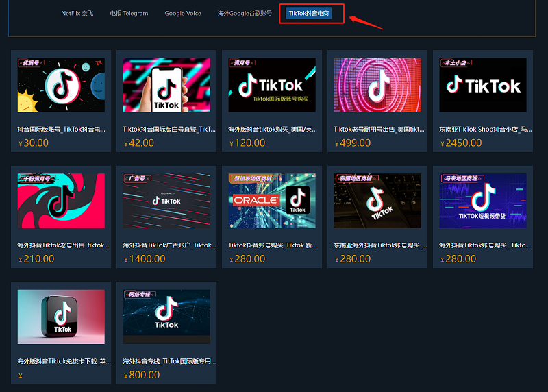Screen dimensions: 548x392
Task: Click the ¥120.00 price
Action: tap(247, 143)
